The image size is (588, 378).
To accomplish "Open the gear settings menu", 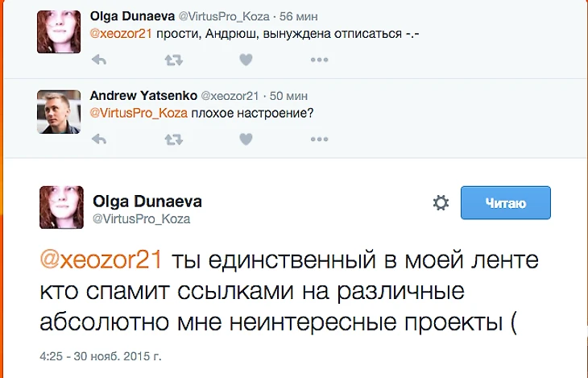I will pos(441,203).
